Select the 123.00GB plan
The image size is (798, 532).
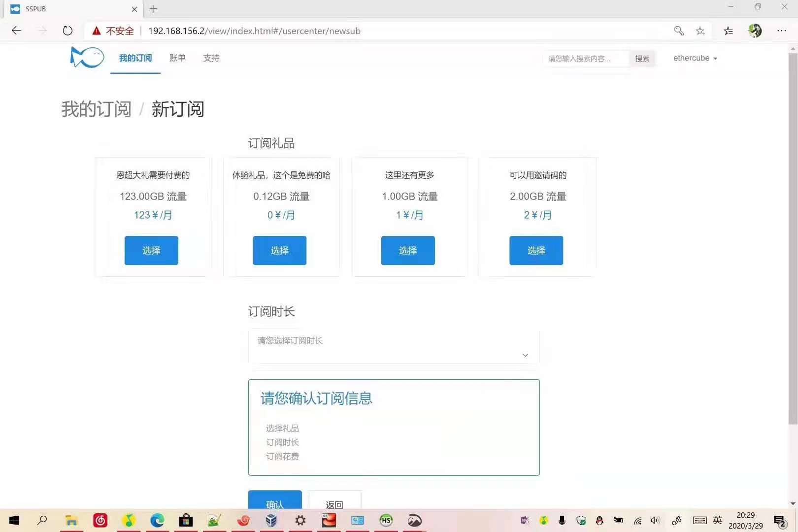coord(151,250)
